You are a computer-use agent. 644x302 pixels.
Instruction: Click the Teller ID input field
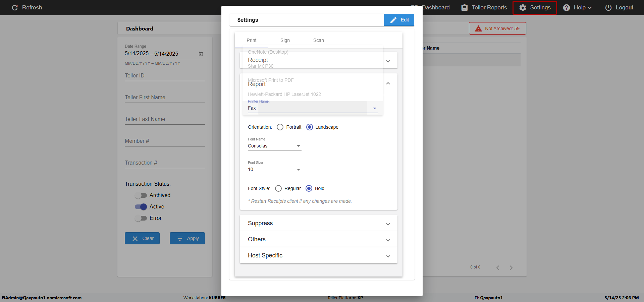(x=165, y=76)
